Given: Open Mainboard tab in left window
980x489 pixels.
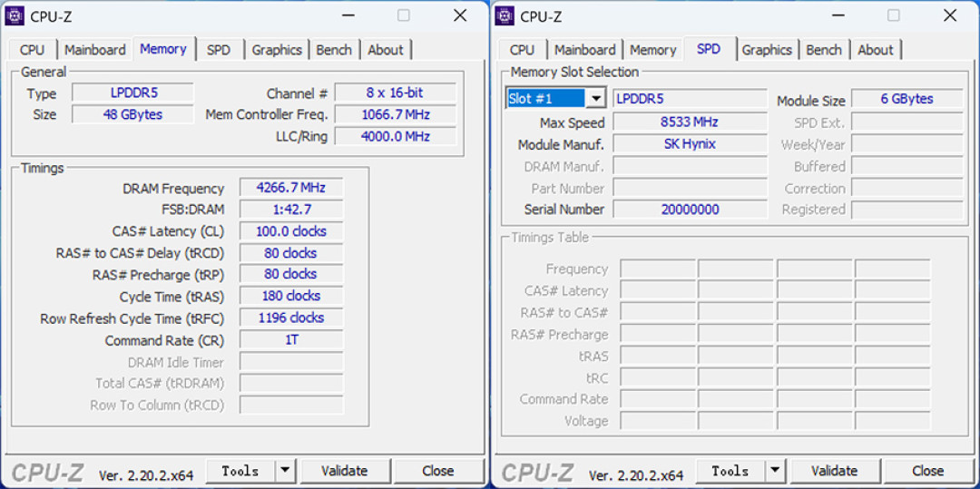Looking at the screenshot, I should [x=95, y=50].
